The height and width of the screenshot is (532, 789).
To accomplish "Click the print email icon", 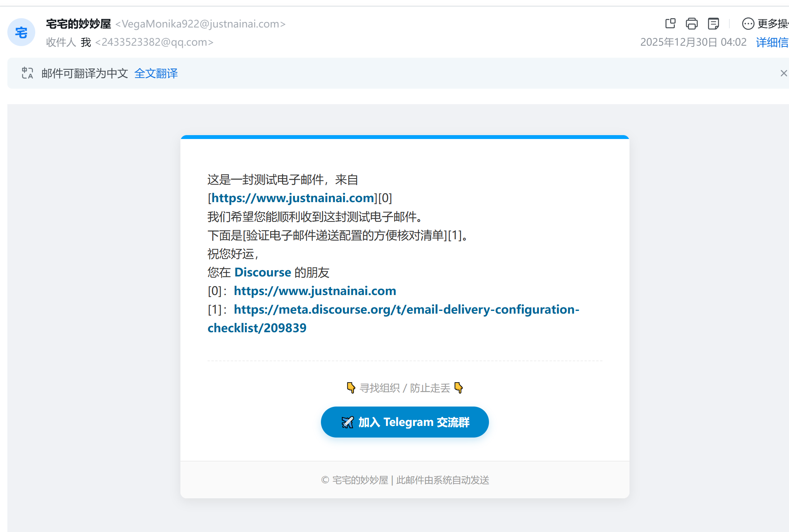I will coord(691,24).
